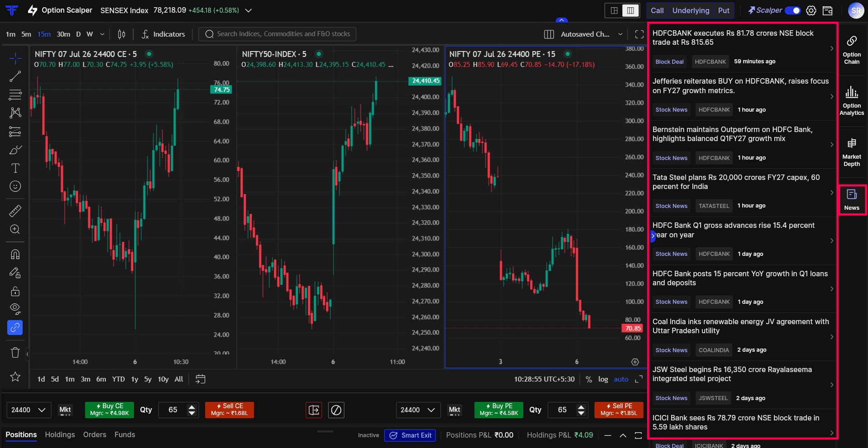Open the emoji icons tool
This screenshot has width=868, height=448.
pyautogui.click(x=15, y=186)
